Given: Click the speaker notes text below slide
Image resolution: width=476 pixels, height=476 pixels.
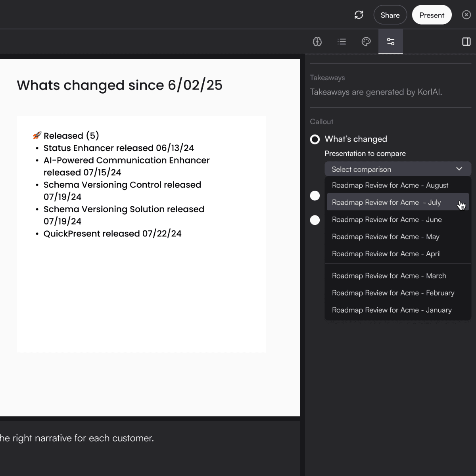Looking at the screenshot, I should [77, 438].
